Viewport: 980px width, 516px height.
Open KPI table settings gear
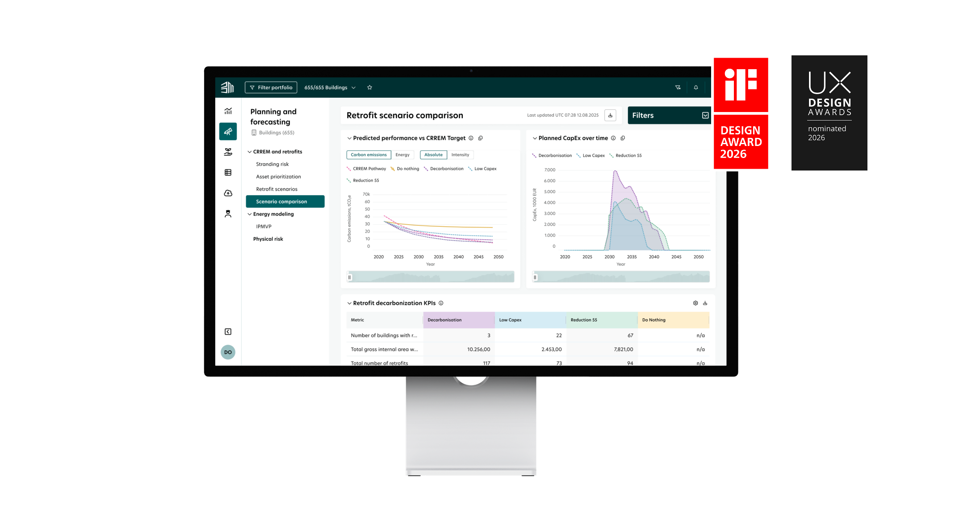point(695,303)
